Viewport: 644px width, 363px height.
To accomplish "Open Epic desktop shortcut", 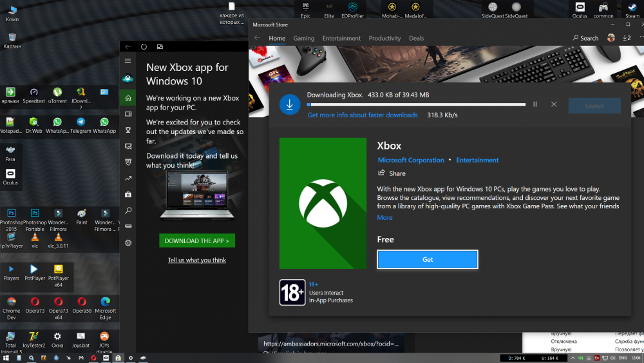I will [305, 10].
